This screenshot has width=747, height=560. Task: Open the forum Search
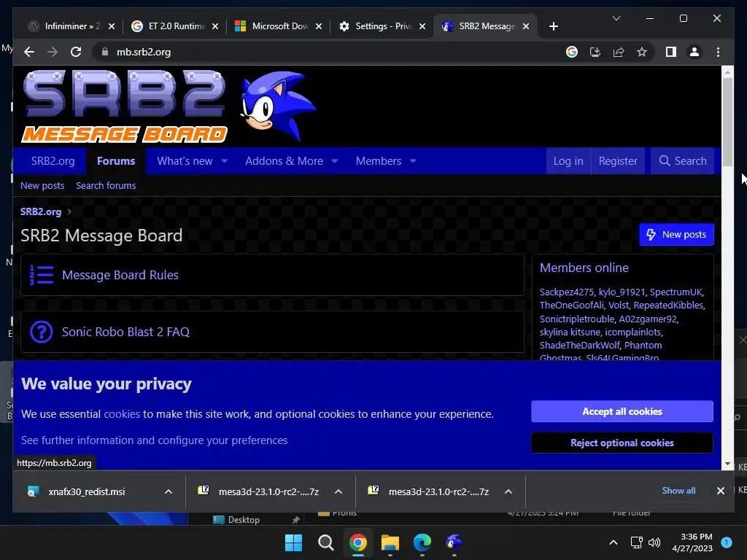coord(682,161)
